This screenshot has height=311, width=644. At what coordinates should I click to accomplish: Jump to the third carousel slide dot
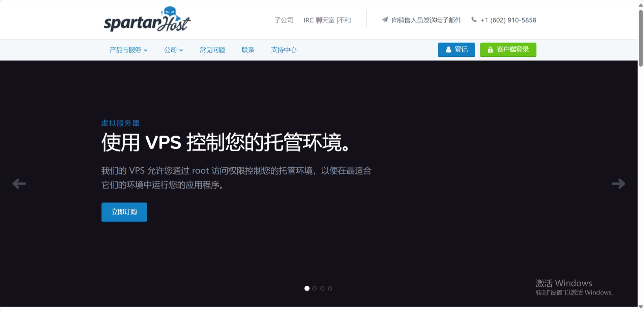click(x=322, y=288)
